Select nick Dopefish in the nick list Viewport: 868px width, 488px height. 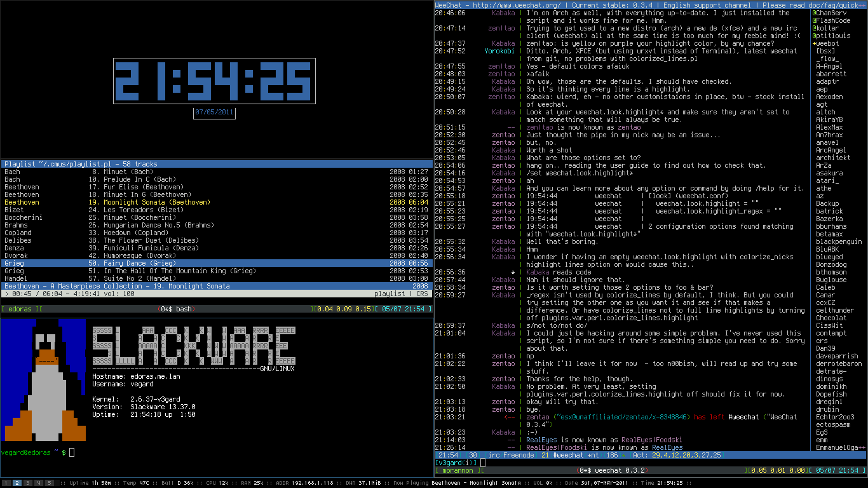(x=831, y=394)
